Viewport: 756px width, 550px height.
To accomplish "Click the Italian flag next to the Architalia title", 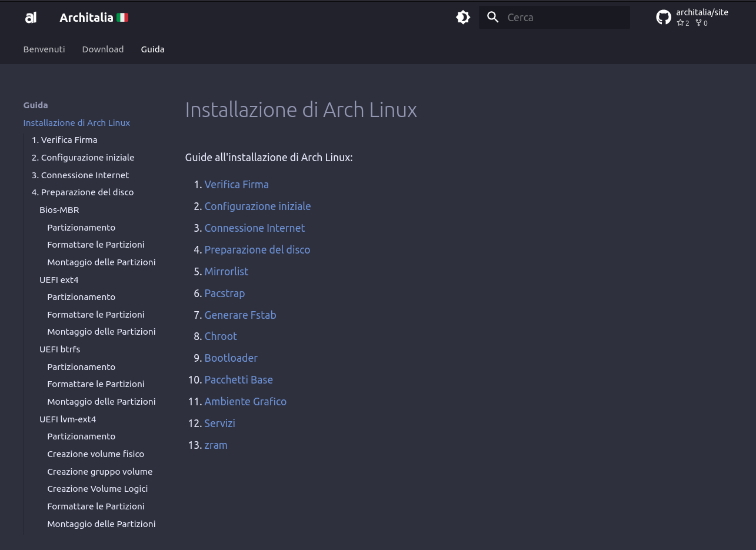I will [122, 17].
